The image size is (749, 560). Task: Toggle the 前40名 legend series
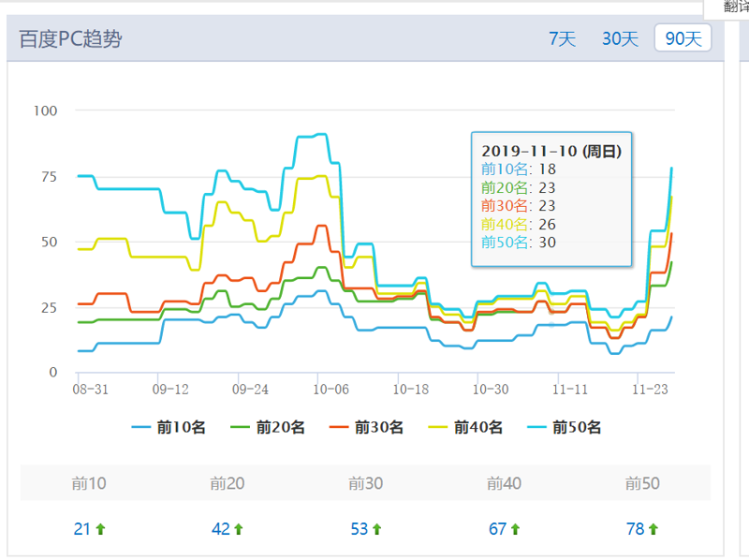pyautogui.click(x=465, y=427)
